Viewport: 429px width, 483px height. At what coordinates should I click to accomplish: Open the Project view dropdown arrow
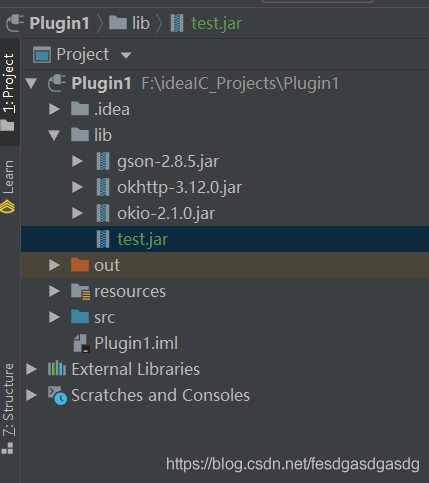(126, 55)
